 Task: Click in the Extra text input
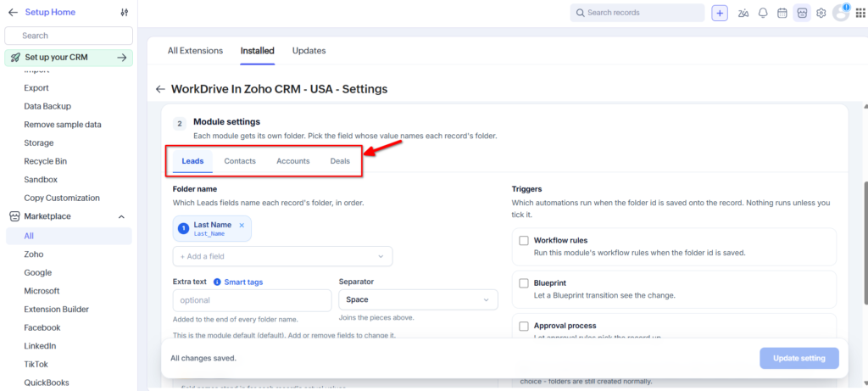click(252, 300)
